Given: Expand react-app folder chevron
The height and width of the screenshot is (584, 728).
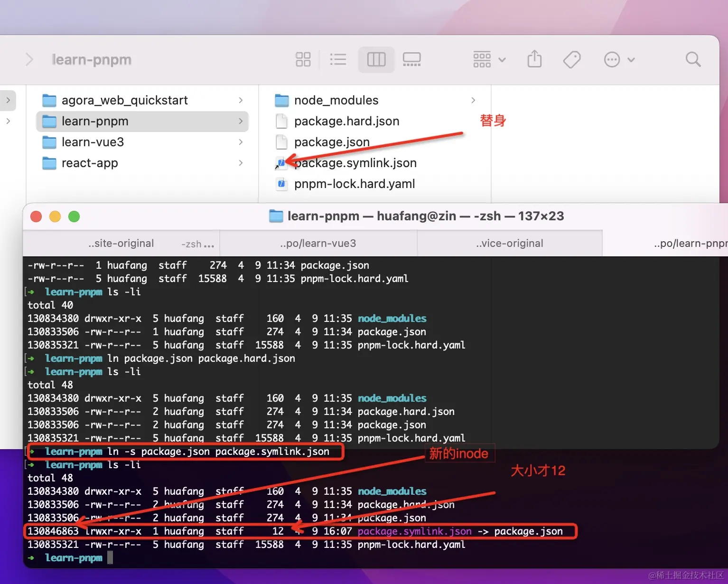Looking at the screenshot, I should point(241,163).
